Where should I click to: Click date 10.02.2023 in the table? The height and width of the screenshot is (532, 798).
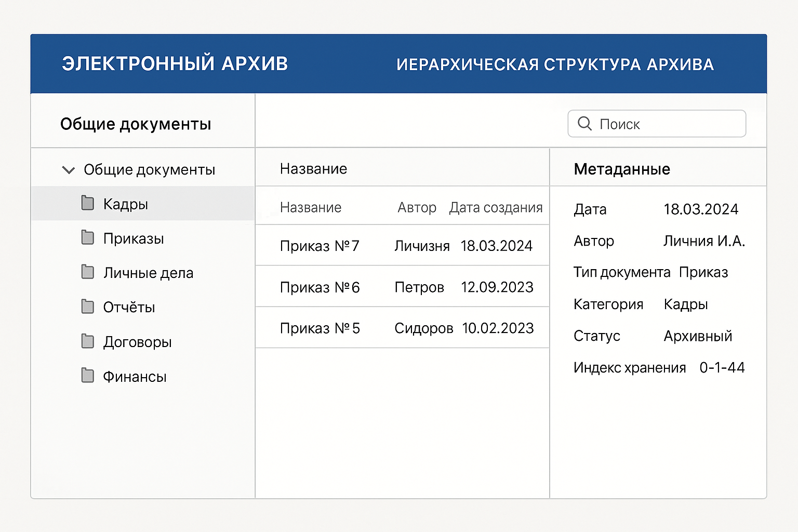point(498,328)
